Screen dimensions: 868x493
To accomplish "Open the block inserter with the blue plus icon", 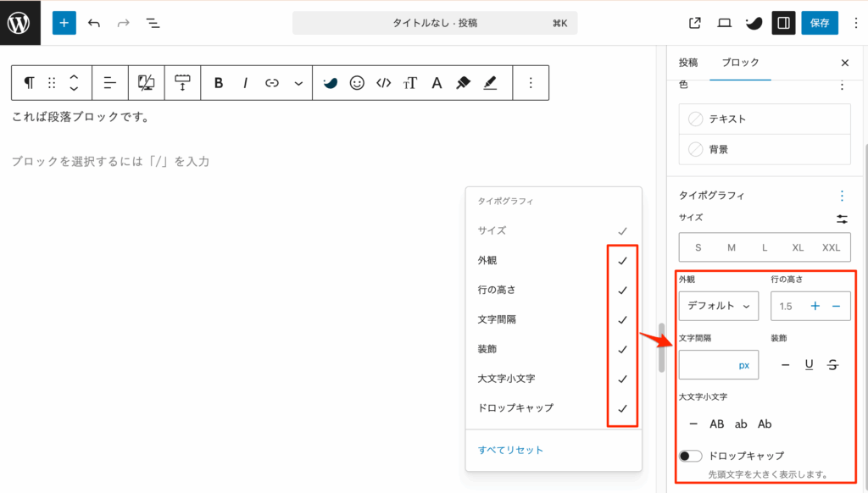I will pyautogui.click(x=64, y=22).
